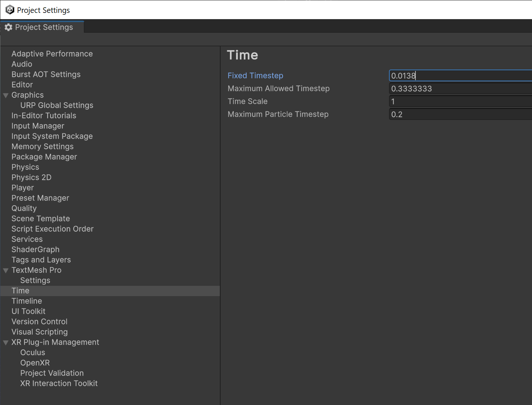This screenshot has height=405, width=532.
Task: Click the Fixed Timestep value field
Action: [x=460, y=75]
